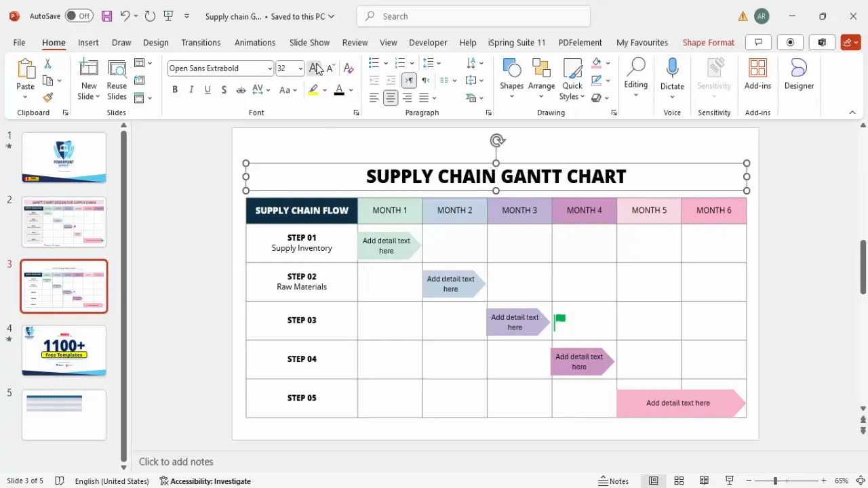Screen dimensions: 868x488
Task: Toggle Italic formatting
Action: (191, 89)
